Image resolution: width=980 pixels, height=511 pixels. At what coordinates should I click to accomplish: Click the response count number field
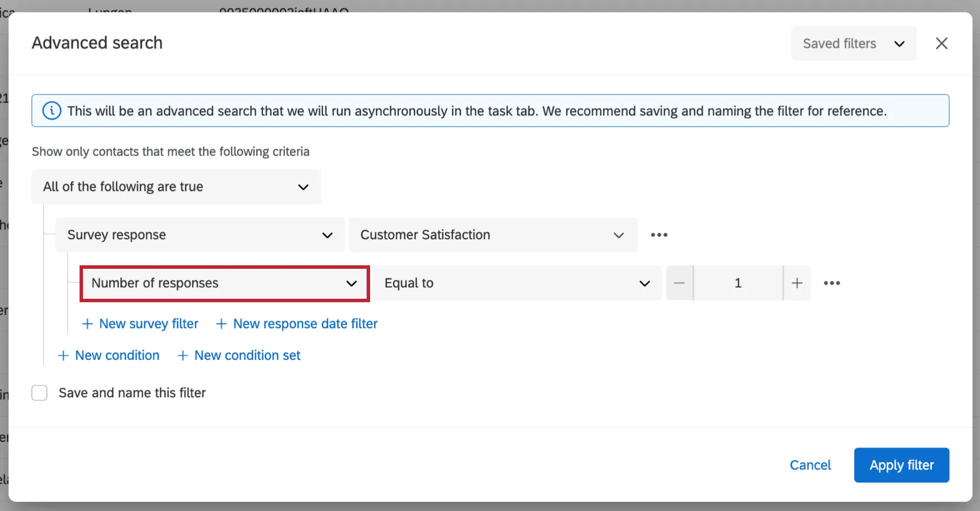(x=738, y=283)
